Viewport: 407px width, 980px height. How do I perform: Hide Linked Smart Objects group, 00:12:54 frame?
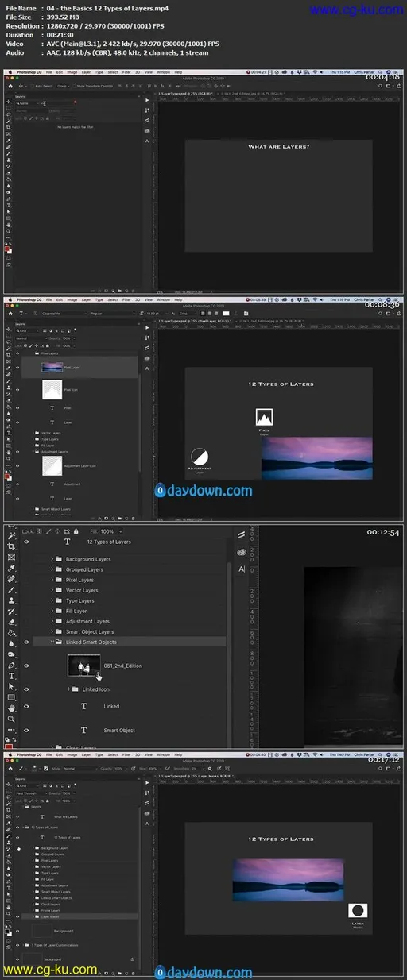coord(27,642)
